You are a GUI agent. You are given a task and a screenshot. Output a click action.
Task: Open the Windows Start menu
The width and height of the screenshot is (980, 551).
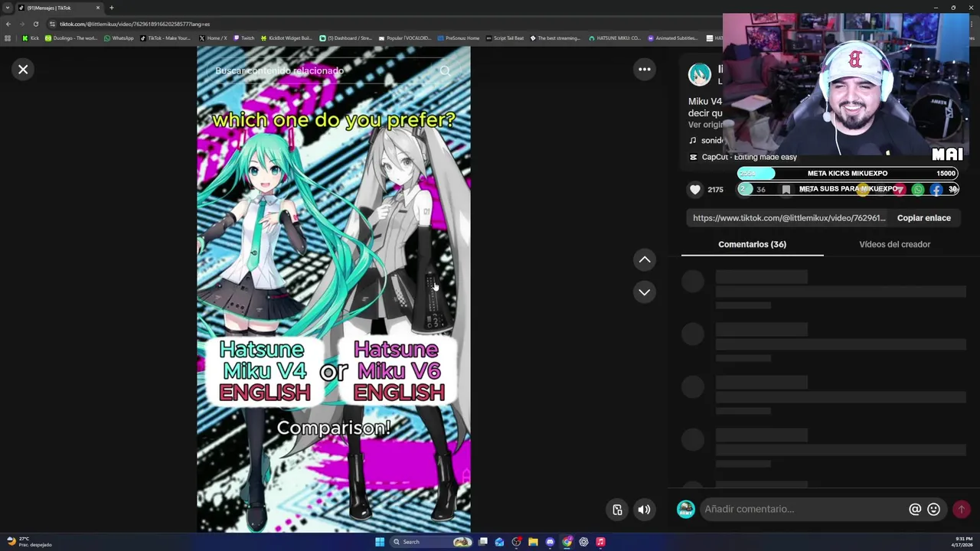click(x=379, y=542)
